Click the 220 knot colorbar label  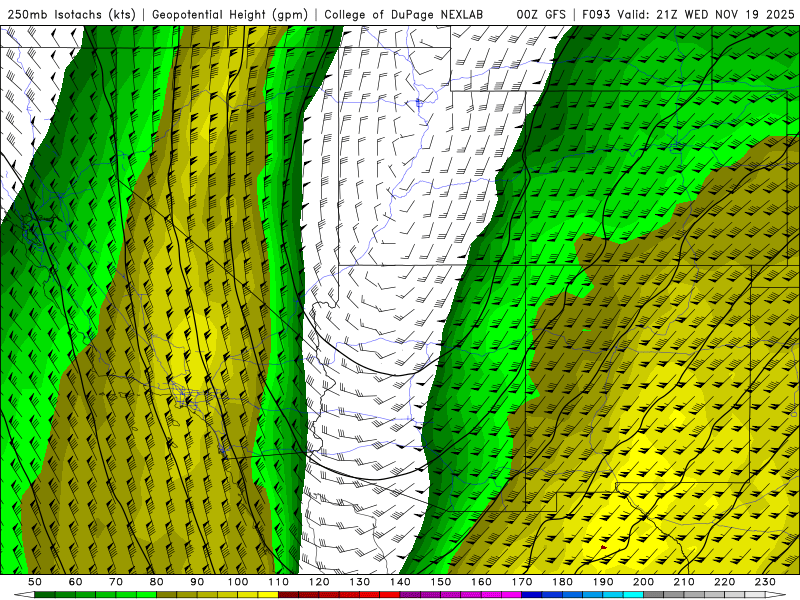725,582
